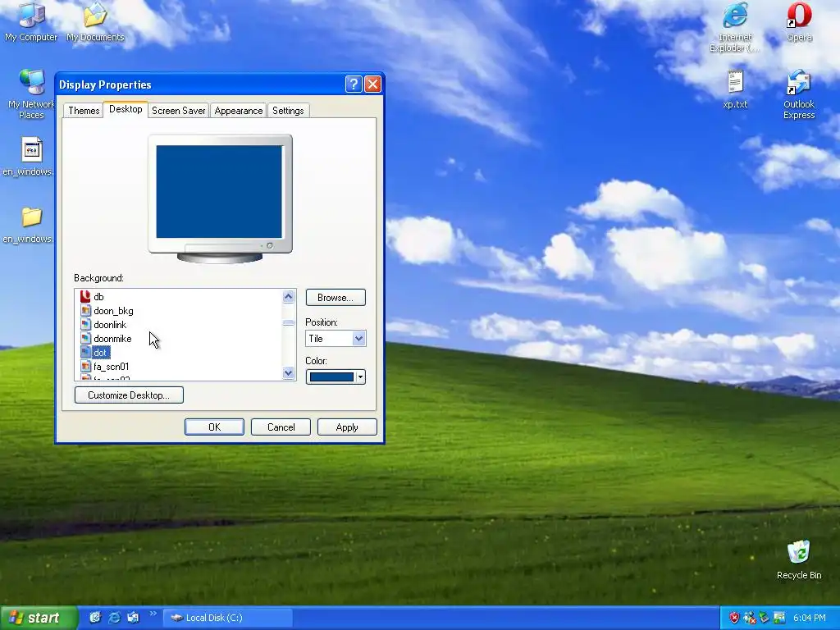Open My Network Places icon
Image resolution: width=840 pixels, height=630 pixels.
(x=31, y=94)
